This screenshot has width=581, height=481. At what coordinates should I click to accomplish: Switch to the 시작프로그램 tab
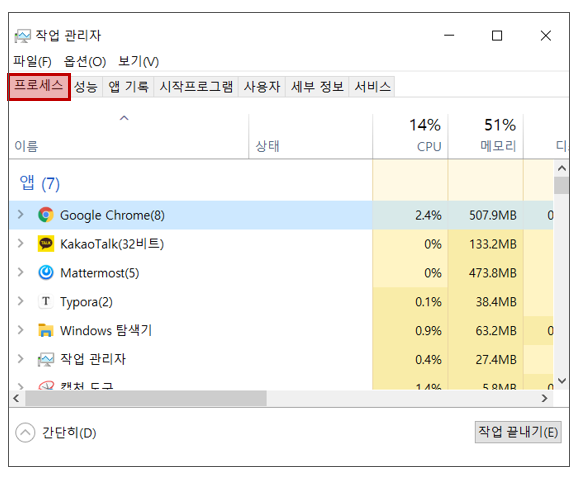tap(196, 87)
